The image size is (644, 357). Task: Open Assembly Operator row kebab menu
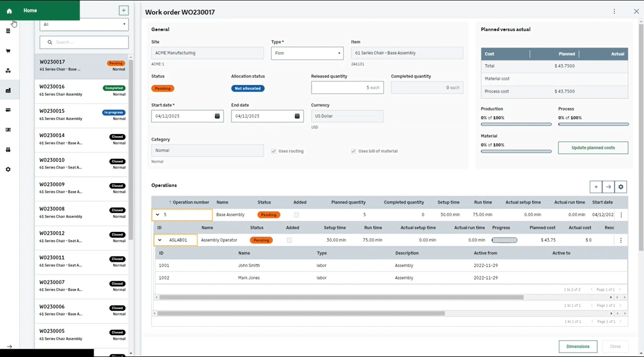tap(621, 240)
